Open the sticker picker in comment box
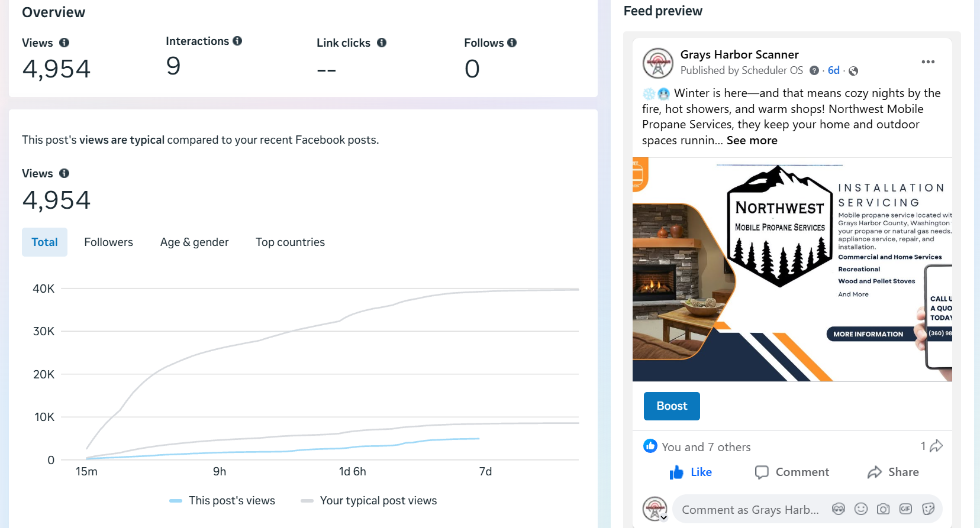Image resolution: width=980 pixels, height=528 pixels. tap(928, 509)
